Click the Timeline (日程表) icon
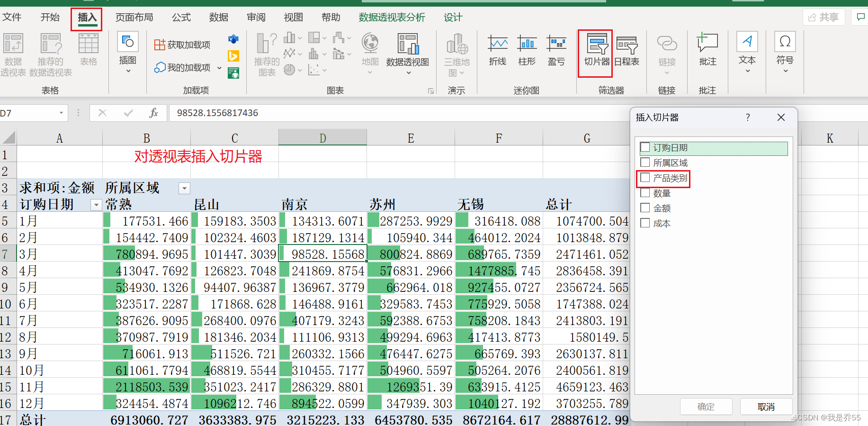This screenshot has width=868, height=426. (x=626, y=50)
